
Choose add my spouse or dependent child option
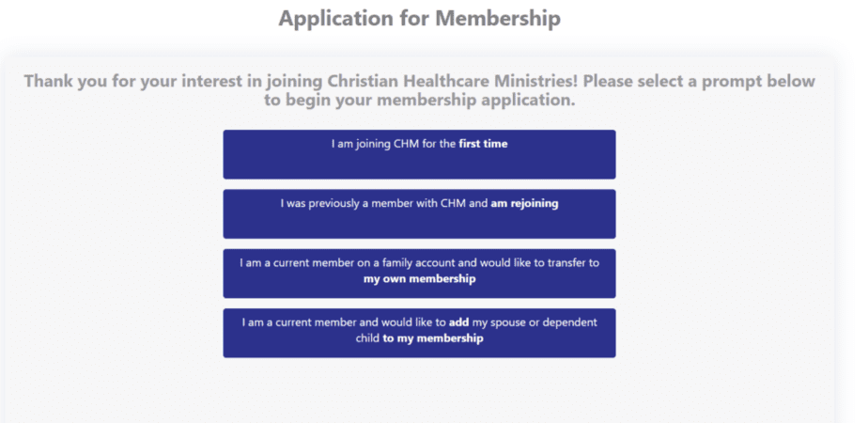[x=419, y=333]
